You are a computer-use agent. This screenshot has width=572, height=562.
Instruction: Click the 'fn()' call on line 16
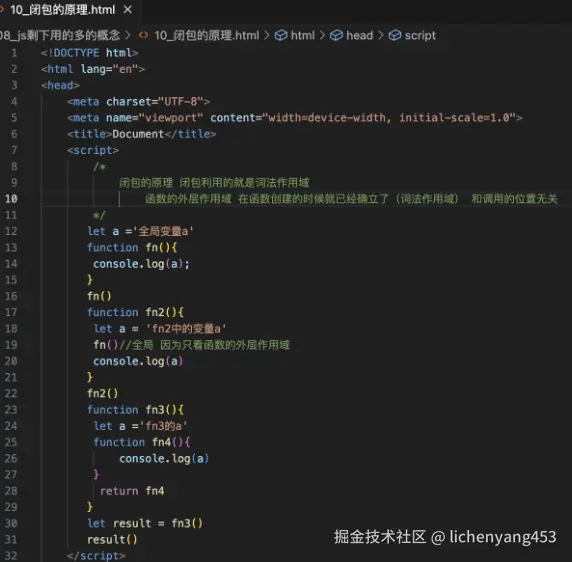[x=99, y=296]
